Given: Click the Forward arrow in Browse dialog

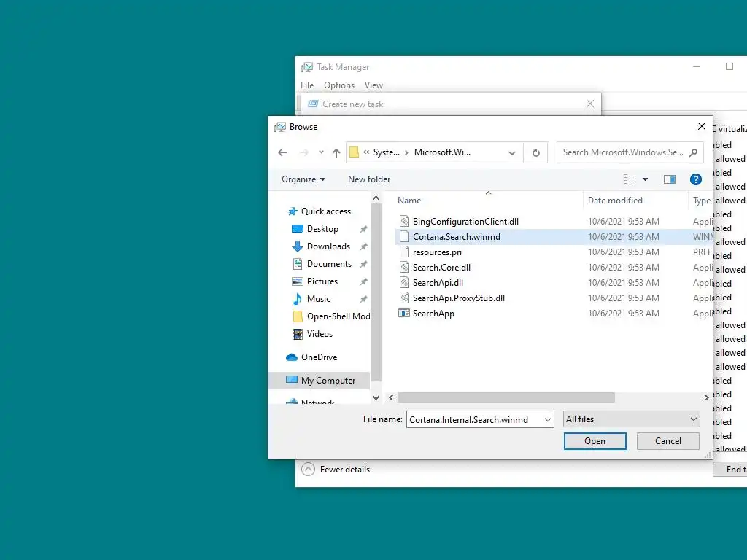Looking at the screenshot, I should [303, 152].
